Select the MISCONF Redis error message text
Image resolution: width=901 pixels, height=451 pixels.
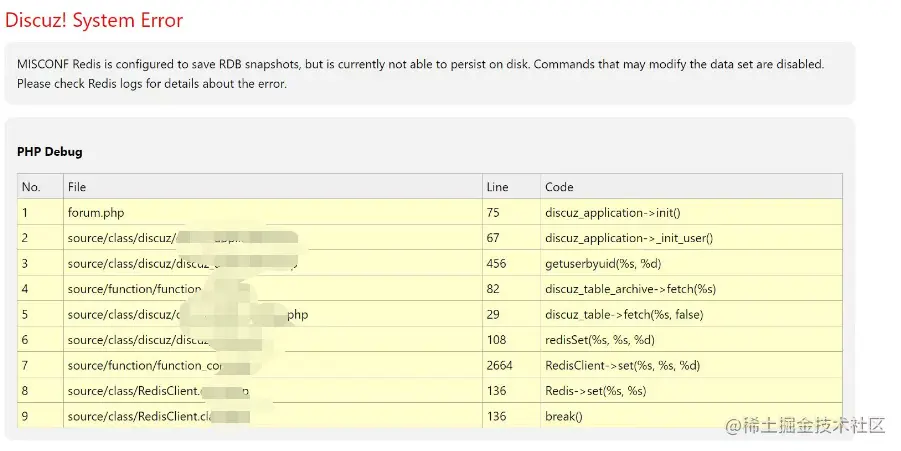(421, 74)
